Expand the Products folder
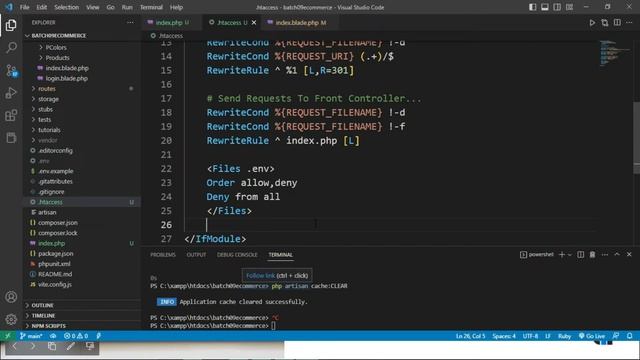 (57, 58)
